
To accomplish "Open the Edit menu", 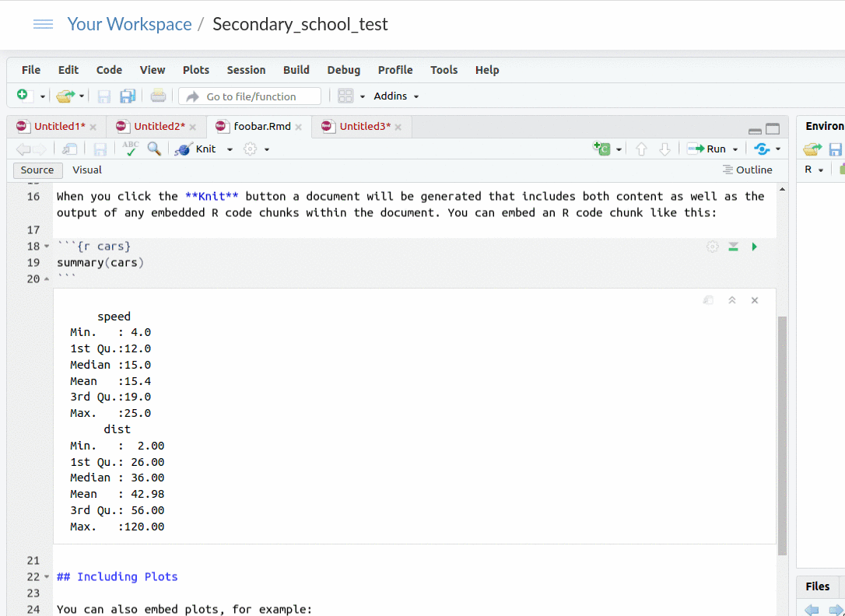I will (x=68, y=70).
